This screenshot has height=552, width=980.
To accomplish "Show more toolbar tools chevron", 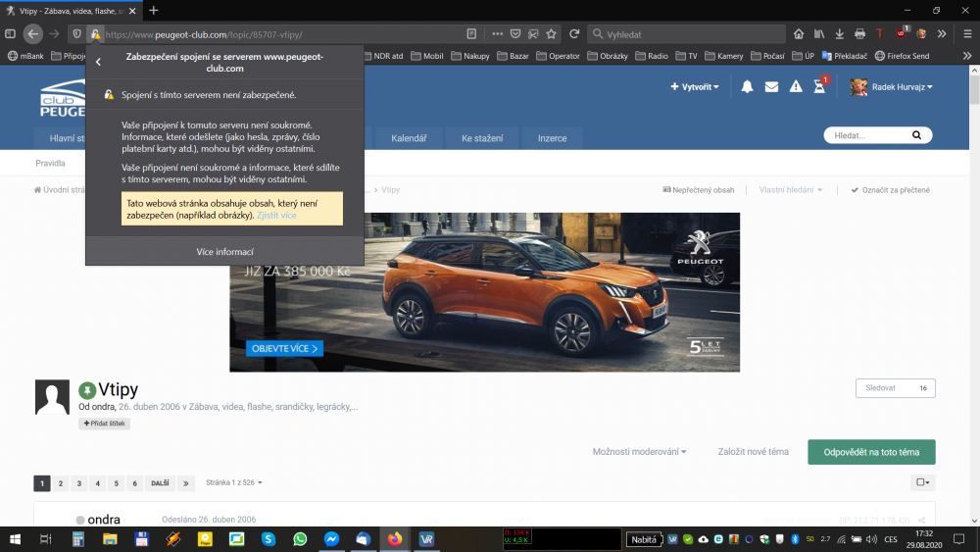I will [942, 34].
